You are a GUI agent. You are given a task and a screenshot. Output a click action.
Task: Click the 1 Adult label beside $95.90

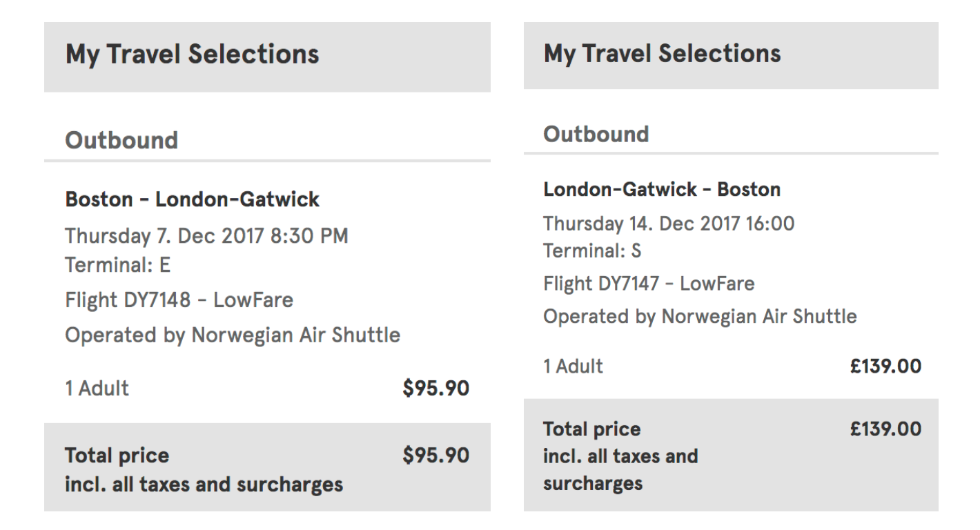97,389
